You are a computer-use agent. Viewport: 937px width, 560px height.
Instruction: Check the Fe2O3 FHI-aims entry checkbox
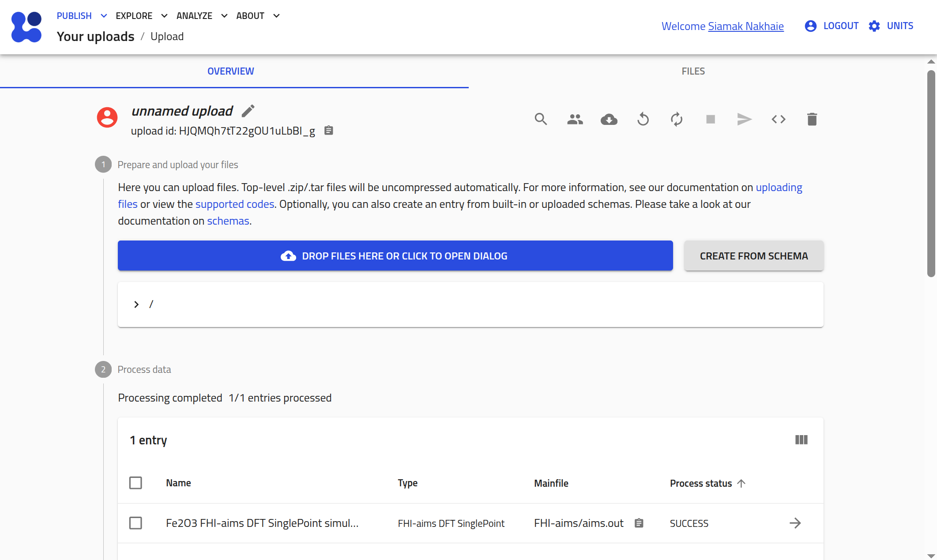pyautogui.click(x=135, y=523)
